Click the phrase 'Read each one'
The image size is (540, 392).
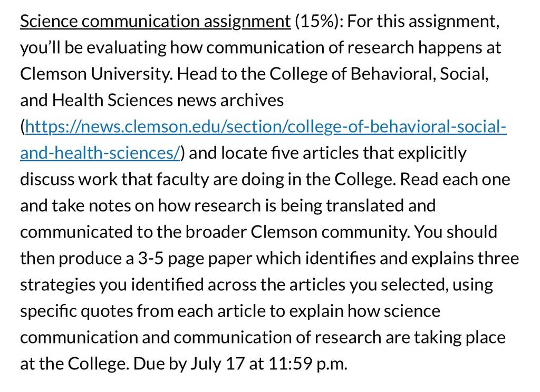[x=455, y=179]
